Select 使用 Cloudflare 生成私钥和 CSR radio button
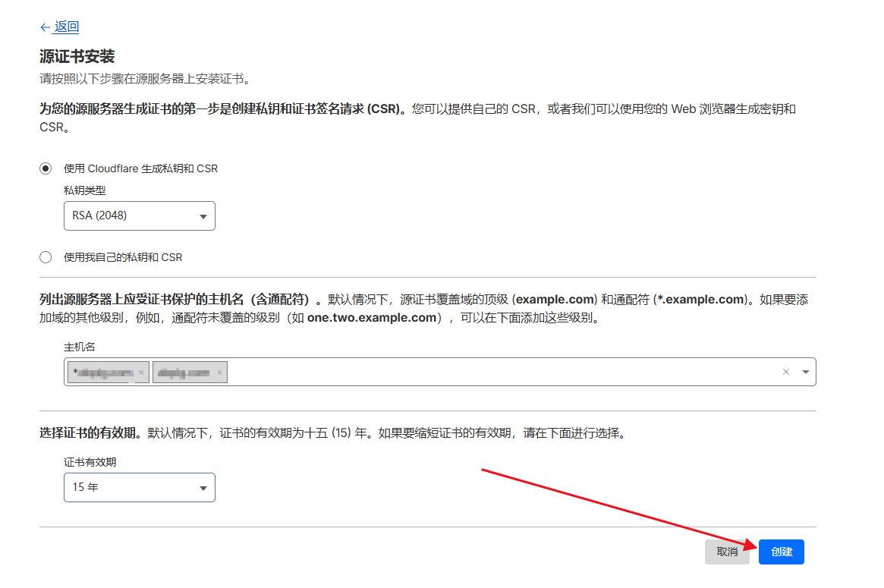884x588 pixels. (46, 168)
